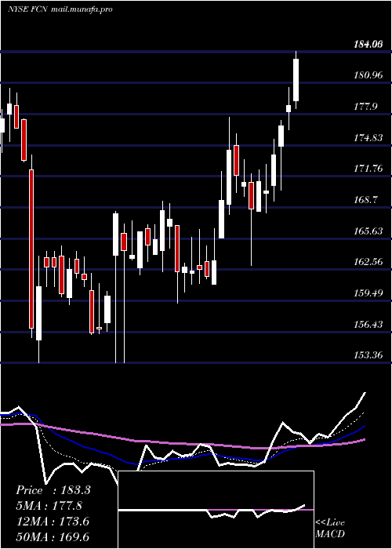Select the 165.63 price axis label
This screenshot has height=549, width=392.
pos(368,231)
